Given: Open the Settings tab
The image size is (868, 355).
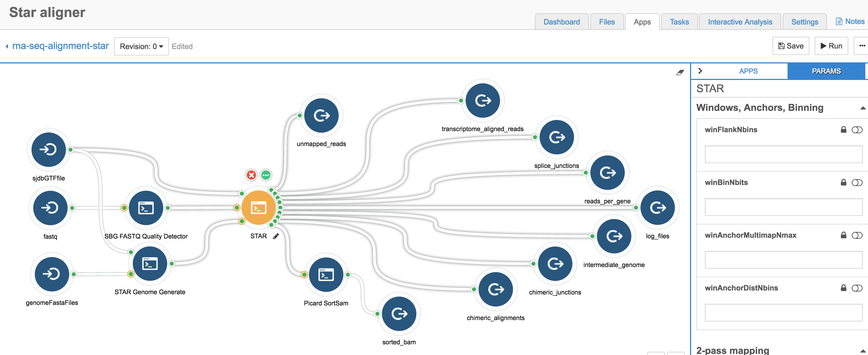Looking at the screenshot, I should tap(804, 22).
